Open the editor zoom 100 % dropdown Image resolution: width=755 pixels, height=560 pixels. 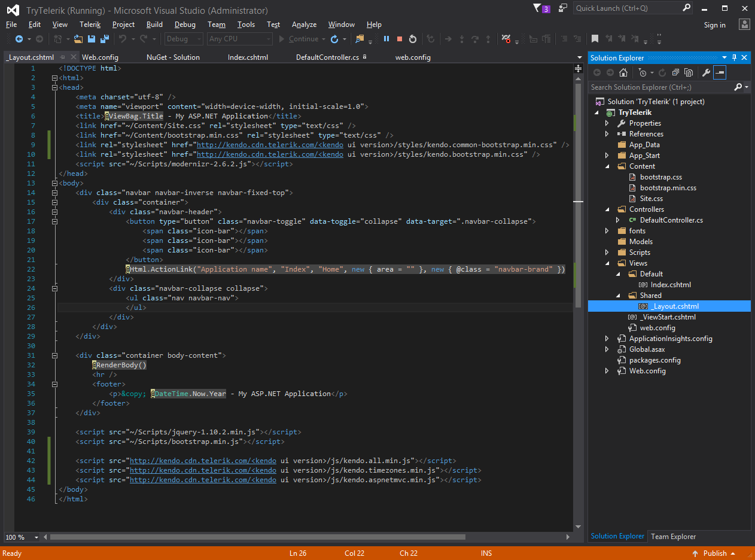pos(36,537)
